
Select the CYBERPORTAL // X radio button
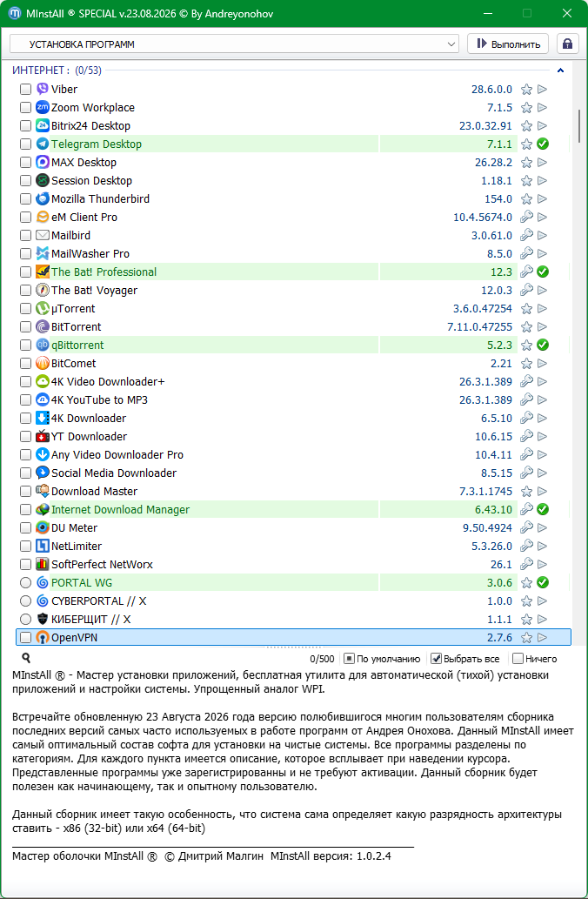(25, 600)
